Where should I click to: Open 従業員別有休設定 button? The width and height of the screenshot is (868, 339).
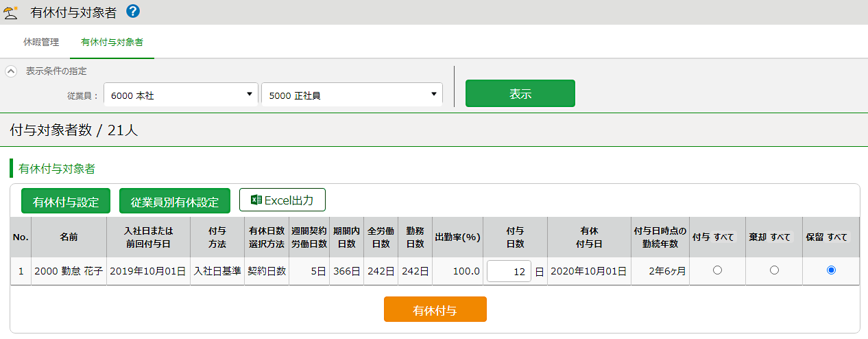(175, 201)
